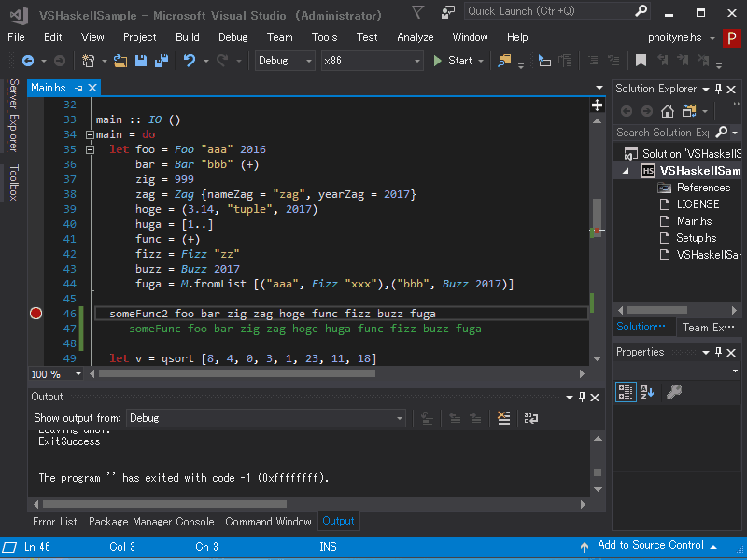
Task: Click the Navigate Backward arrow icon
Action: [x=28, y=61]
